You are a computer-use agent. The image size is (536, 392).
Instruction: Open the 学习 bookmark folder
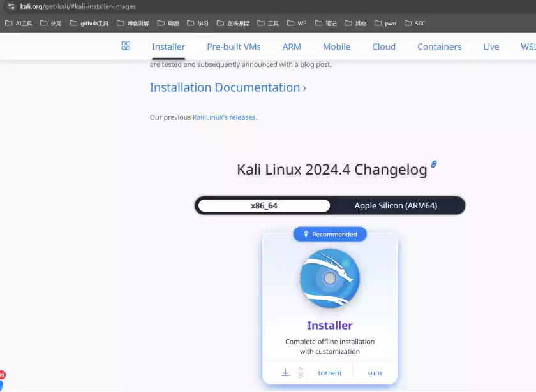tap(198, 23)
